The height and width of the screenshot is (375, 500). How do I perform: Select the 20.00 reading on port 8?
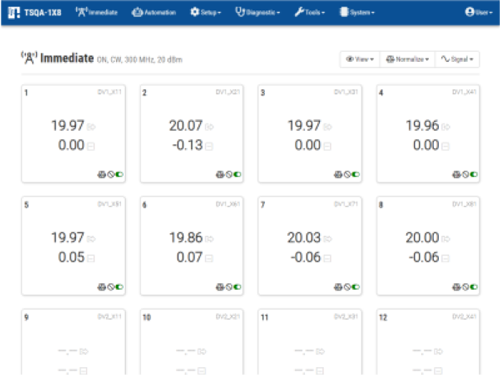(422, 238)
